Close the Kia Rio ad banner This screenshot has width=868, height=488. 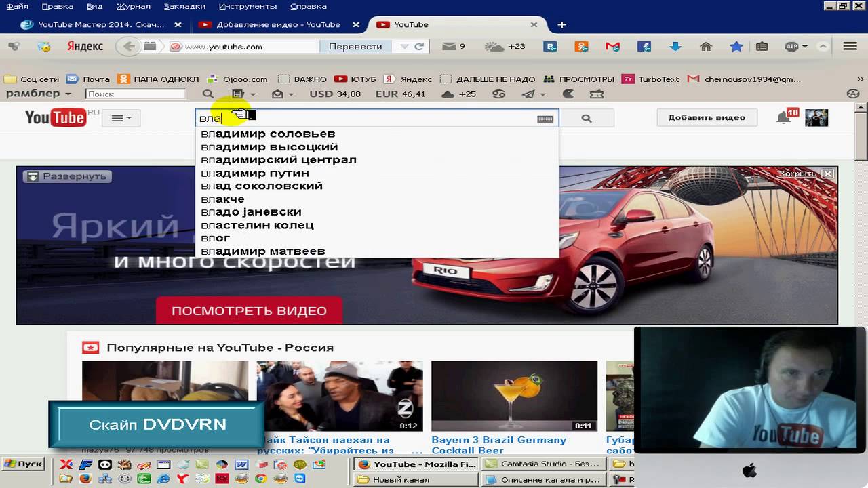click(827, 174)
